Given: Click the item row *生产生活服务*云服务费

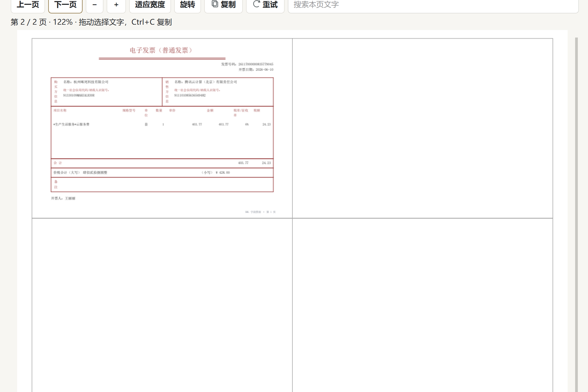Looking at the screenshot, I should [71, 124].
